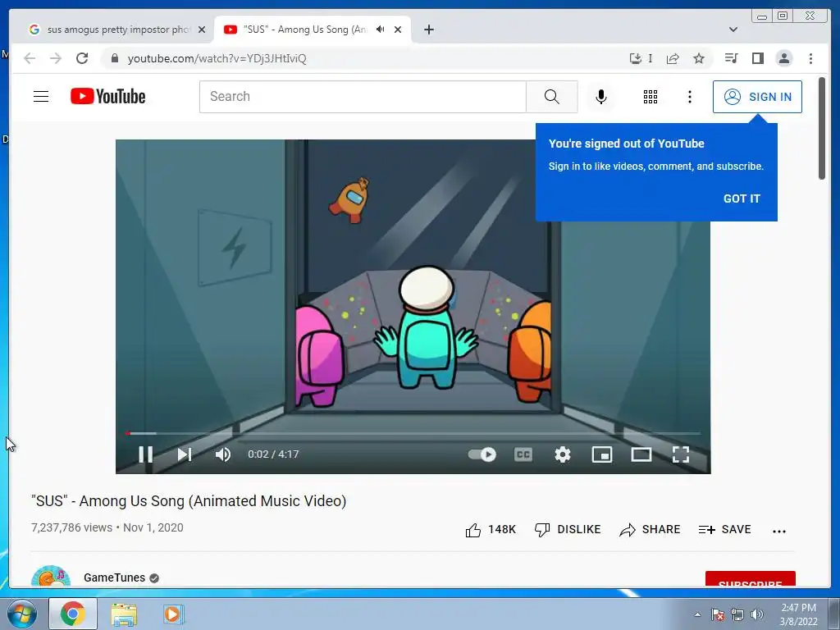Open the taskbar clock 2:47 PM
The width and height of the screenshot is (840, 630).
(x=798, y=614)
